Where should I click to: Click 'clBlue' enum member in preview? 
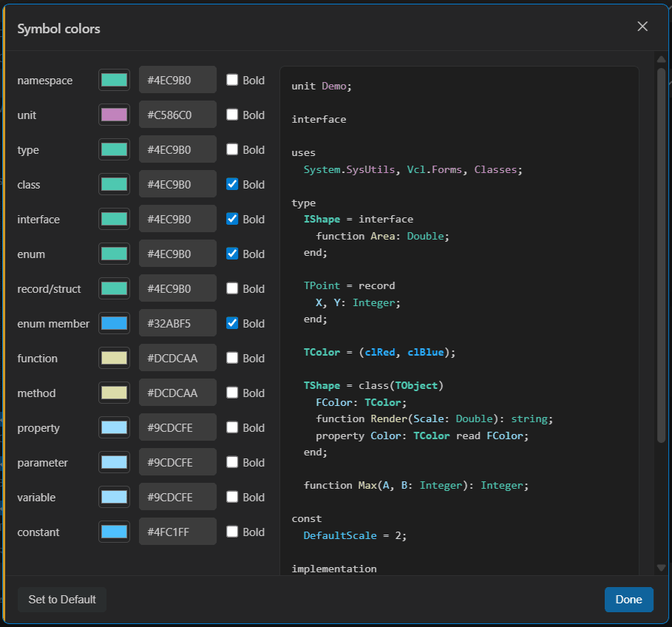click(x=425, y=352)
